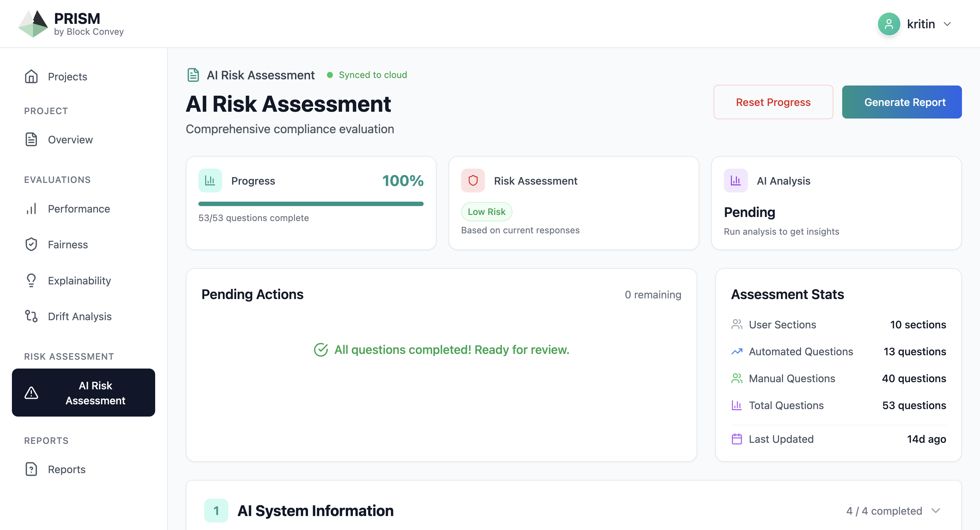Click the 4 / 4 completed section status

point(884,511)
